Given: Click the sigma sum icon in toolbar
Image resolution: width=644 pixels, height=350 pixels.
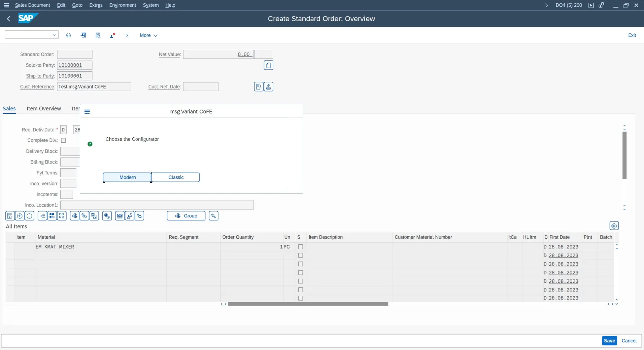Looking at the screenshot, I should tap(127, 35).
